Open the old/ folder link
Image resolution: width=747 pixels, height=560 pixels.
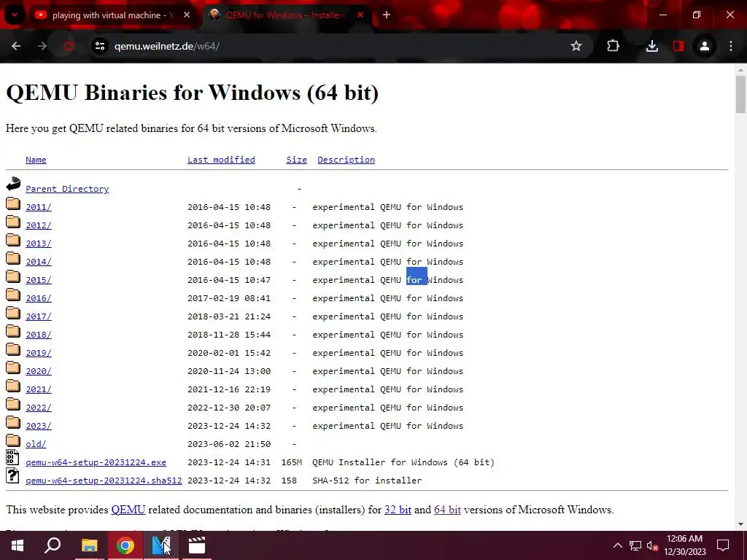pos(36,444)
